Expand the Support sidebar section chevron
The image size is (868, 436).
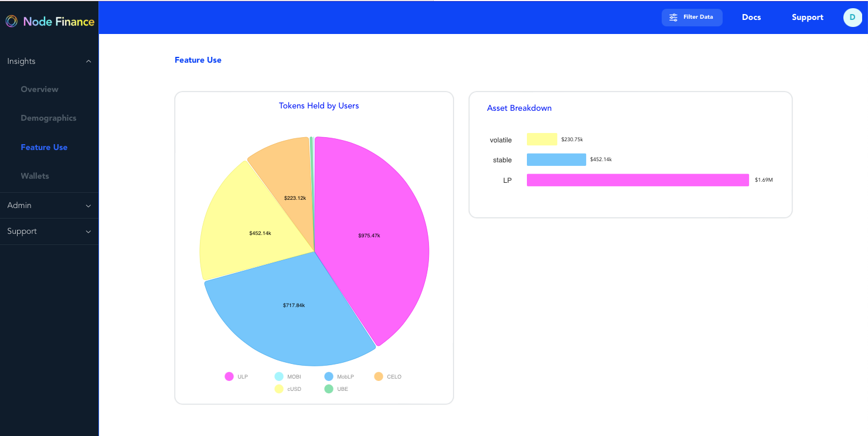point(88,231)
